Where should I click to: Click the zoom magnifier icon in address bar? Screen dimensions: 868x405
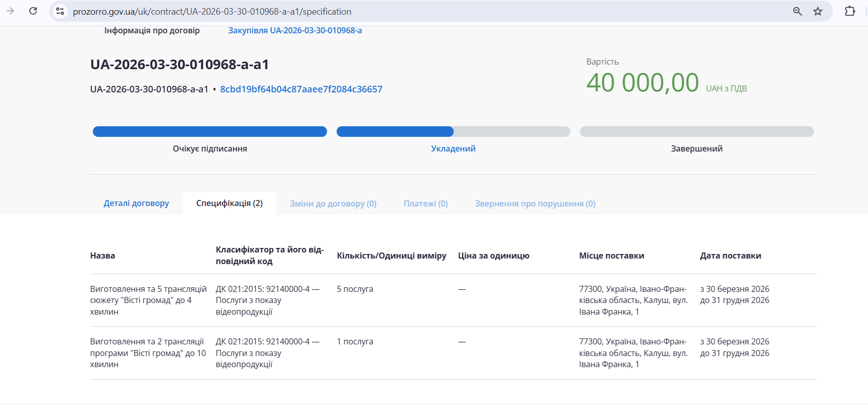(797, 11)
